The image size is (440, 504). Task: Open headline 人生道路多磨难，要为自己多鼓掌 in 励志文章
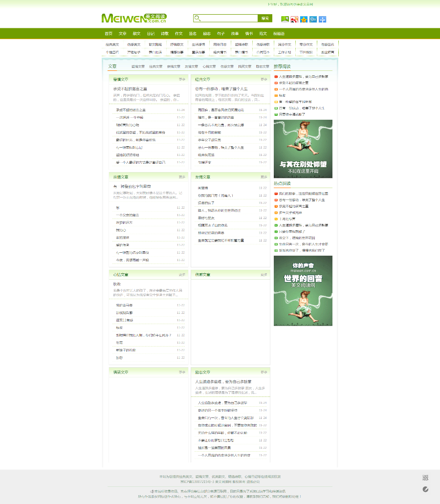click(223, 381)
